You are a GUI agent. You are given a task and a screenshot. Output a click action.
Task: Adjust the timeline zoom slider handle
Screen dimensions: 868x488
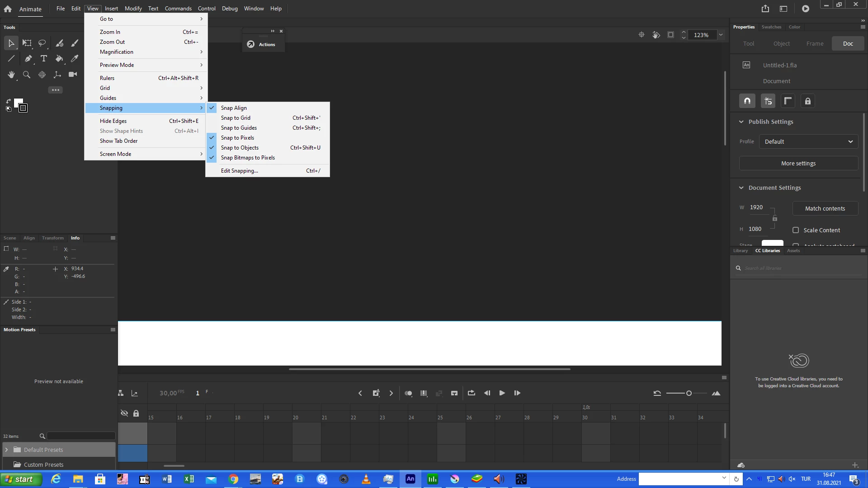[x=689, y=393]
